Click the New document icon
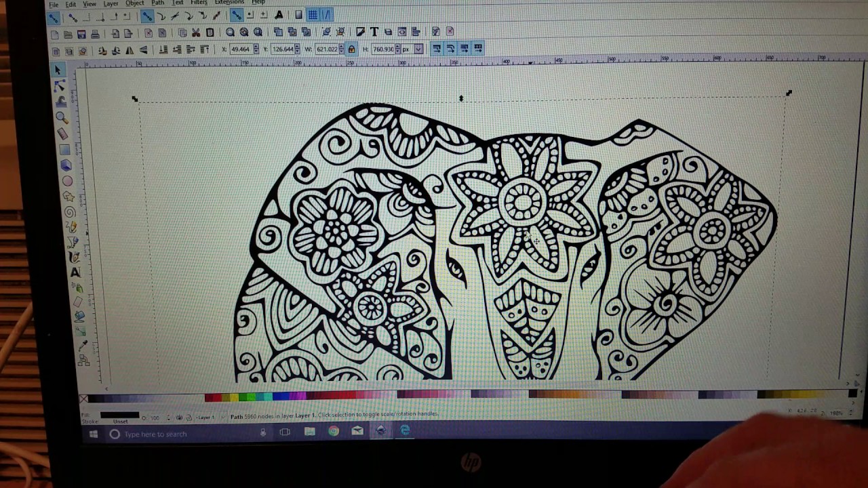 point(55,33)
